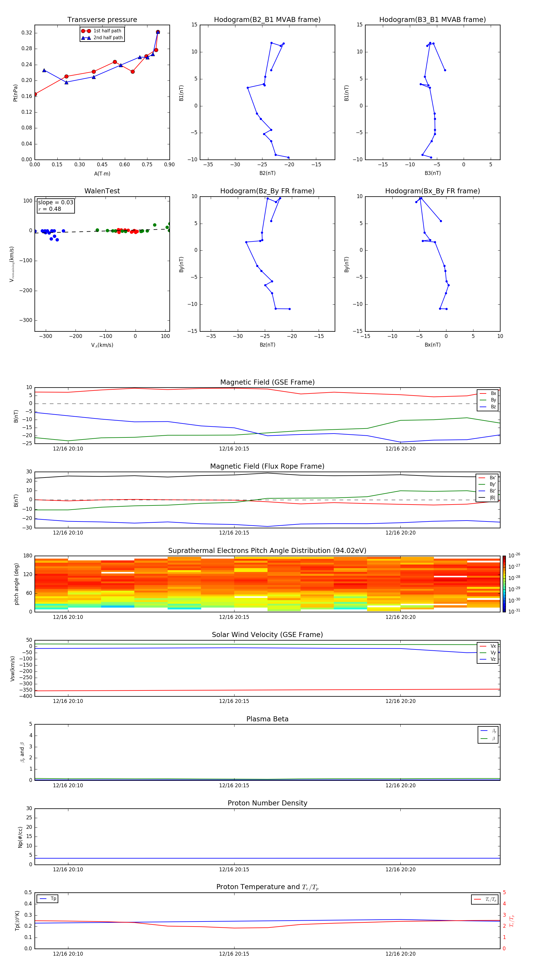Click the "Vsw(km/s)" y-axis label
This screenshot has height=980, width=535.
12,668
